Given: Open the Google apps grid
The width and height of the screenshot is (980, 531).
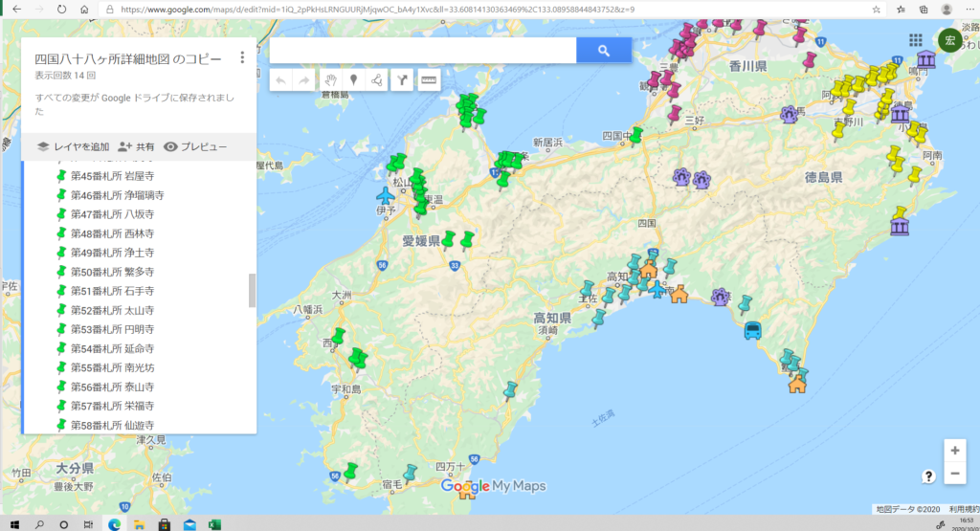Looking at the screenshot, I should (x=916, y=39).
